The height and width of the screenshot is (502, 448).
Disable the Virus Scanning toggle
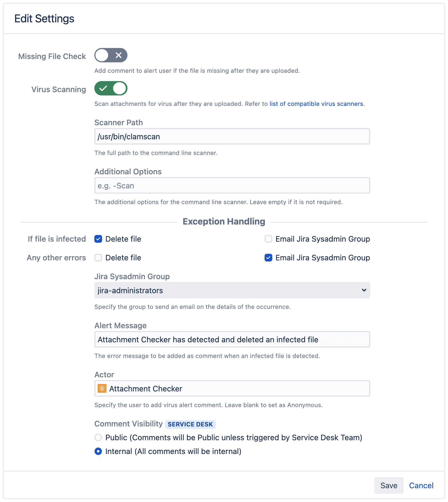click(x=111, y=89)
